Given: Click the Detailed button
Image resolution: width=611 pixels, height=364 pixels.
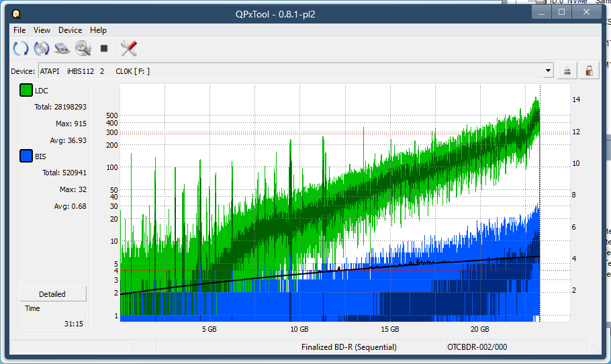Looking at the screenshot, I should [52, 294].
